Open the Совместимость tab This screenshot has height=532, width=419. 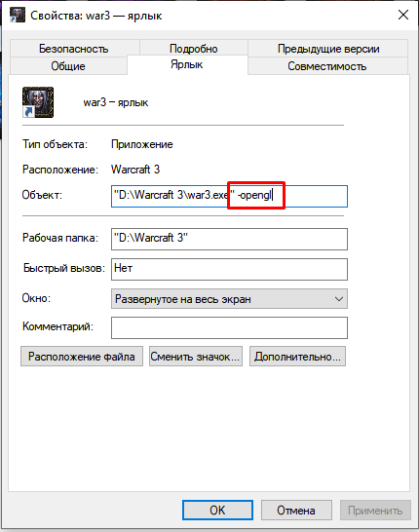327,66
